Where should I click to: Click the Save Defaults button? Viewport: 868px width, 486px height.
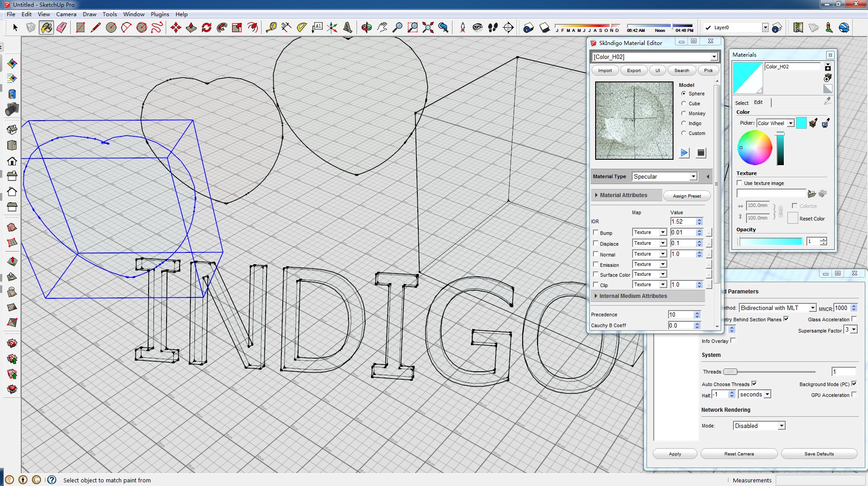(819, 454)
